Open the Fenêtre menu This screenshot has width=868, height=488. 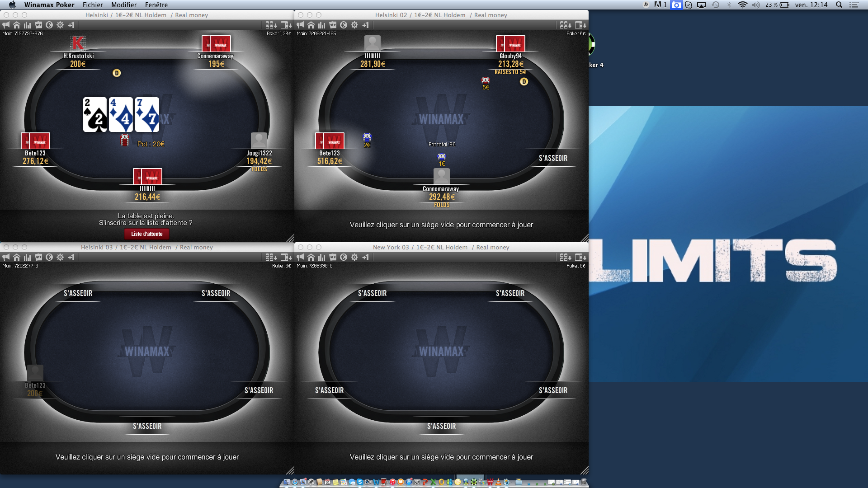(156, 5)
